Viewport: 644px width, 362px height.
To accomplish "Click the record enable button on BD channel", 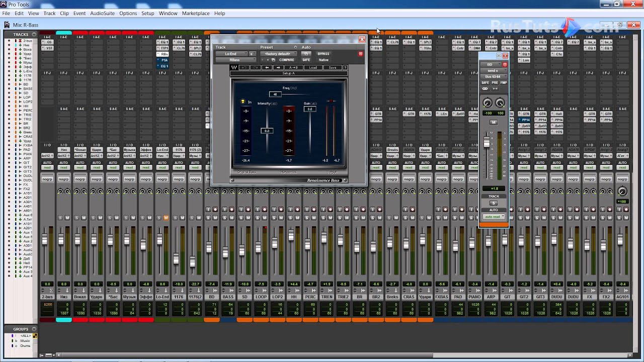I will (215, 209).
